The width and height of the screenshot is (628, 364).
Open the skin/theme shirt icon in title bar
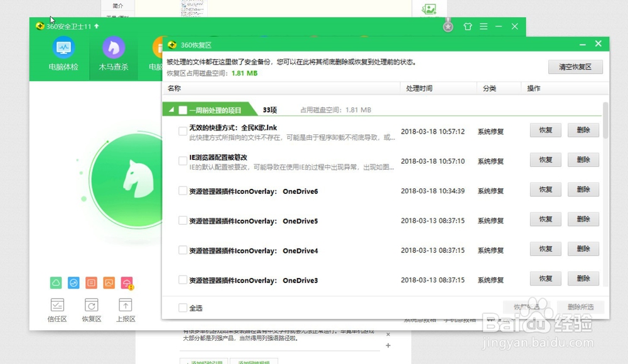click(x=468, y=26)
